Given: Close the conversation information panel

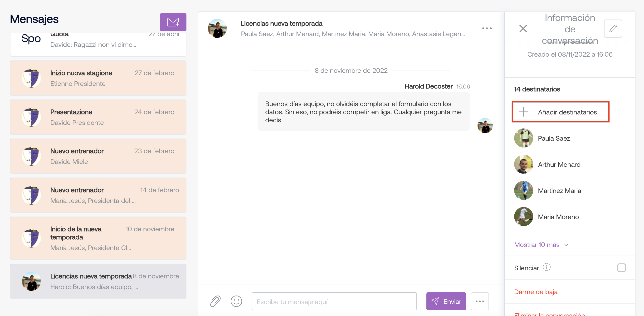Looking at the screenshot, I should [523, 29].
